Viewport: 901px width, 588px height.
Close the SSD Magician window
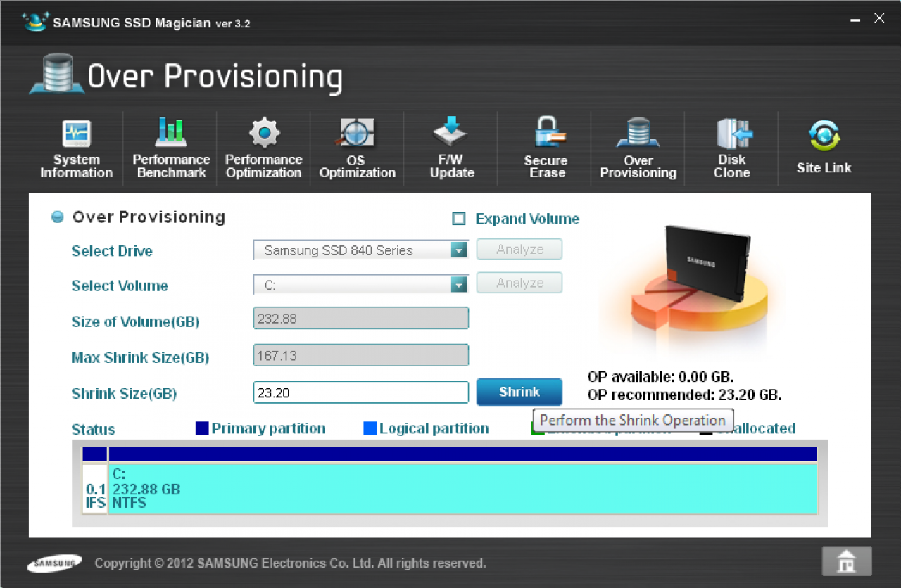click(x=879, y=18)
